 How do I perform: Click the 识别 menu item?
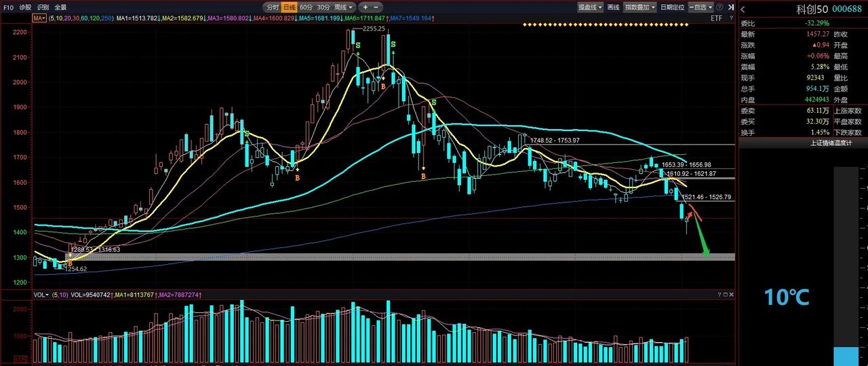click(x=43, y=7)
